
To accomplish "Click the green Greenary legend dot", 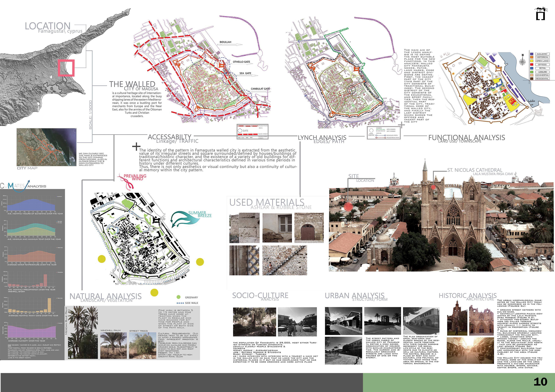I will click(179, 297).
